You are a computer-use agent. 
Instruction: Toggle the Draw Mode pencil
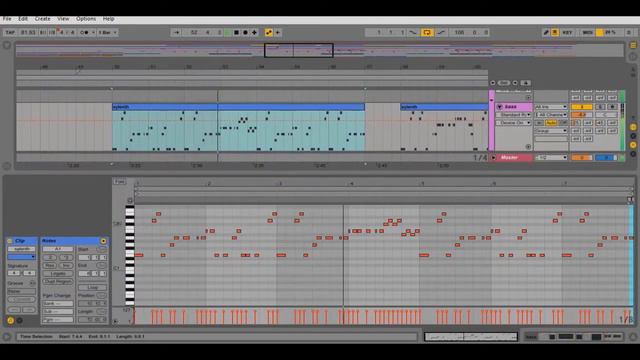pyautogui.click(x=546, y=33)
